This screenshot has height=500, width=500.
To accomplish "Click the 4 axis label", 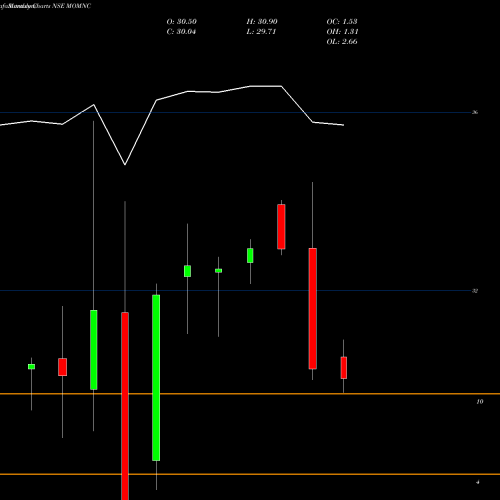I will tap(478, 482).
